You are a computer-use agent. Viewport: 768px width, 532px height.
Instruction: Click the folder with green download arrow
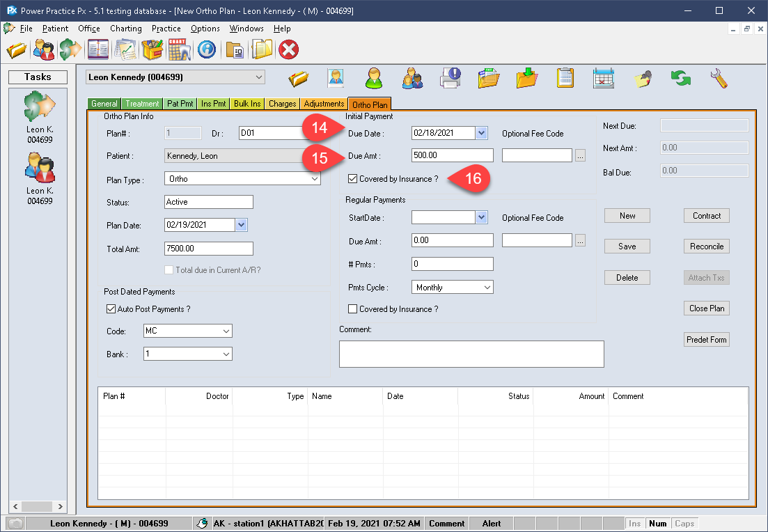[527, 79]
